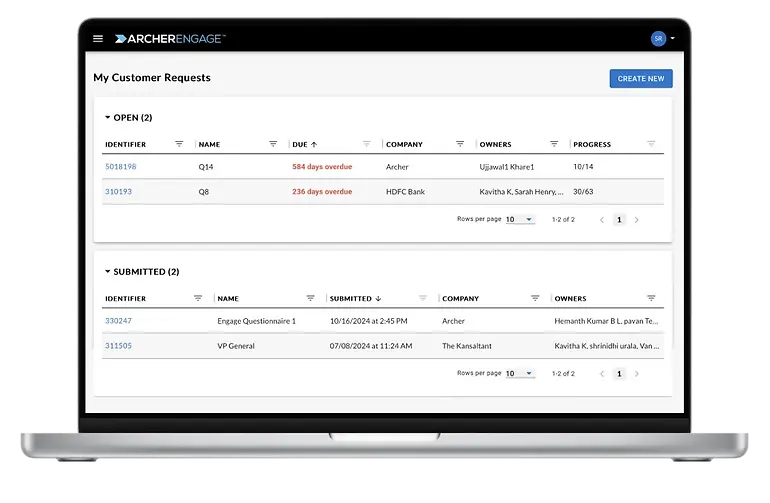
Task: Sort Open table by IDENTIFIER header
Action: (126, 144)
